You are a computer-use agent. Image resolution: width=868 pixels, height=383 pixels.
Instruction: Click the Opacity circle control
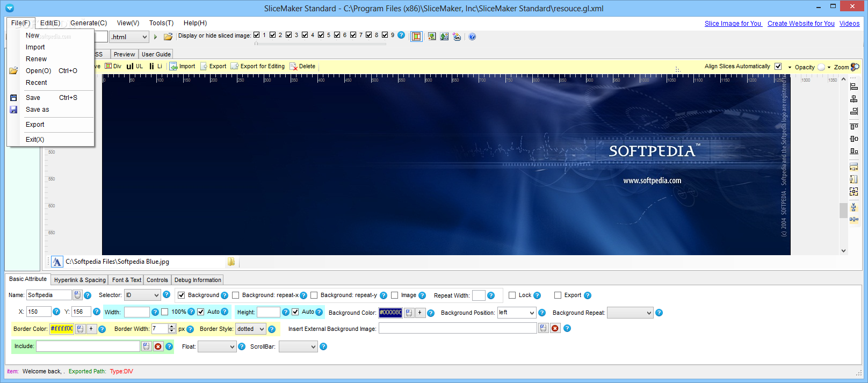click(x=821, y=67)
